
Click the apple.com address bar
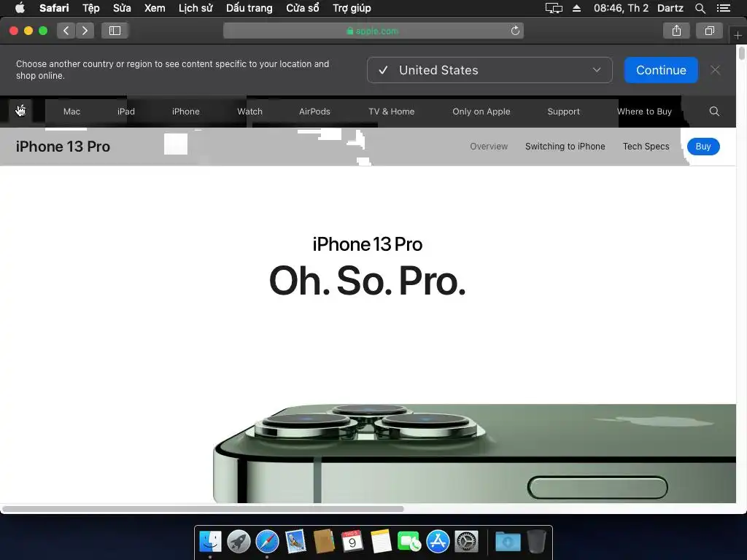coord(373,31)
